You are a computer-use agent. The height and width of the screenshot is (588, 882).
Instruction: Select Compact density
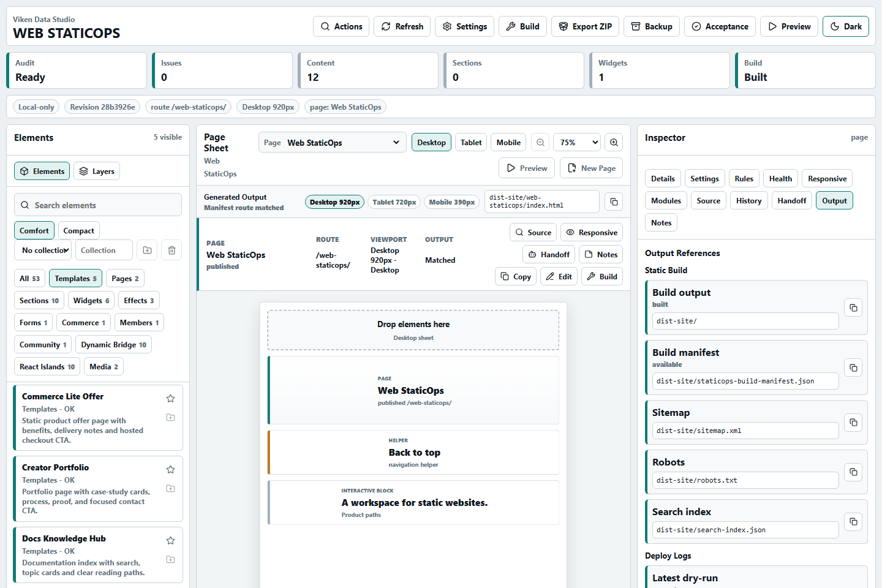coord(78,231)
